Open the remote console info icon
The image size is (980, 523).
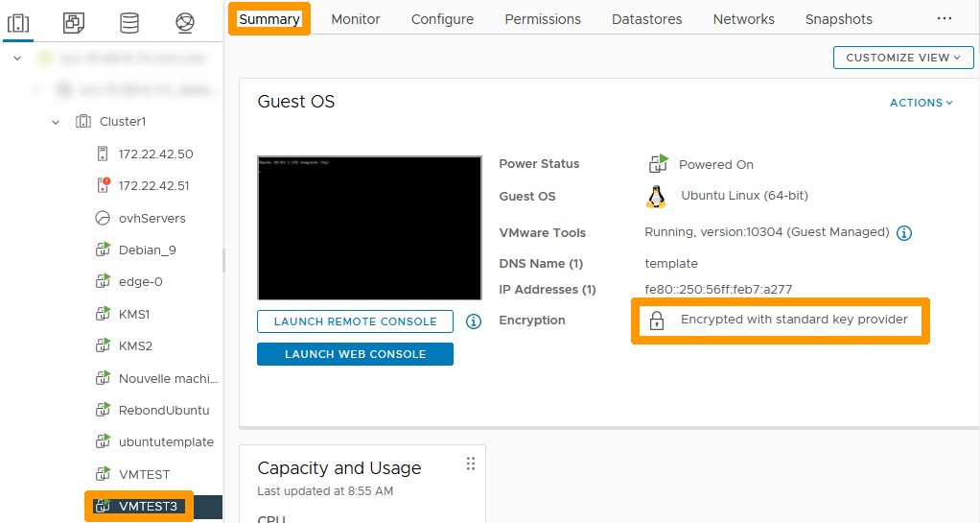coord(473,321)
